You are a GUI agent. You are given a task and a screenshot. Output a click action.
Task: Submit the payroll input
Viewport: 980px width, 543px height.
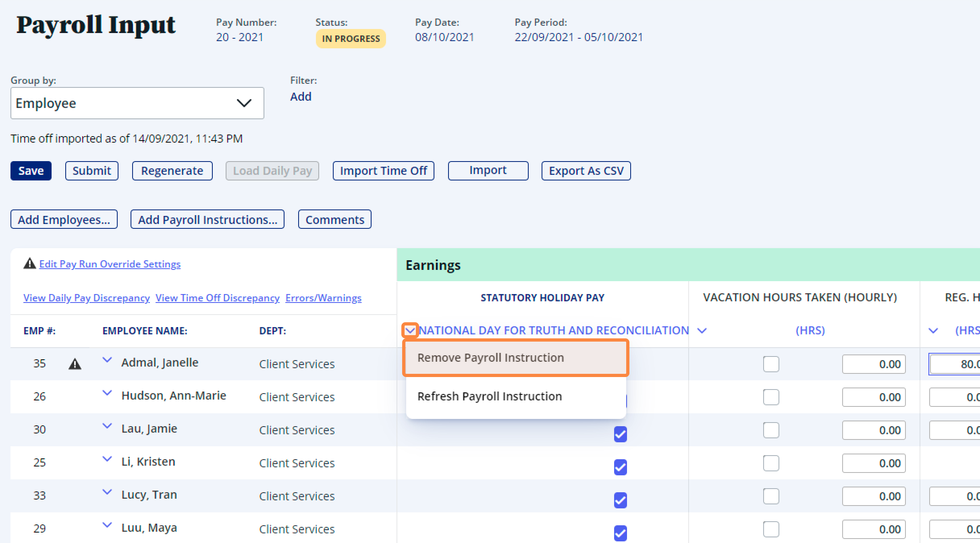pyautogui.click(x=92, y=171)
